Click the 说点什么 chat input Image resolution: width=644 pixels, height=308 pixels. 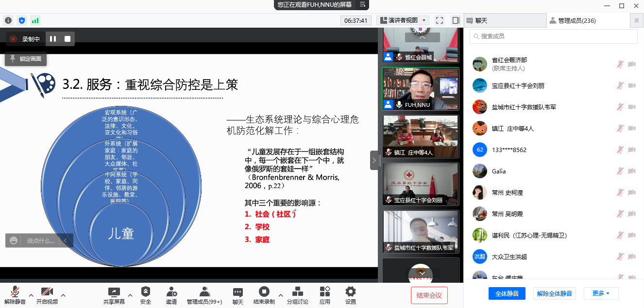pyautogui.click(x=41, y=240)
